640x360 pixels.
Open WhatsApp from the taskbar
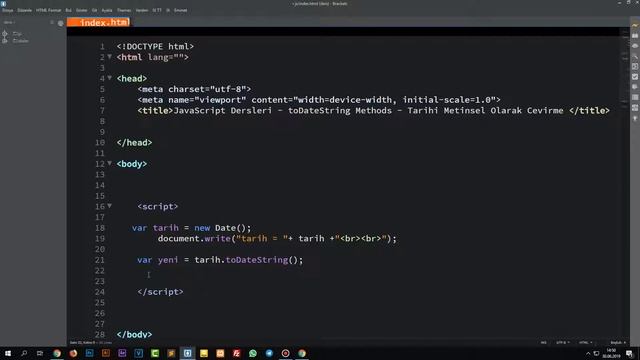coord(253,353)
